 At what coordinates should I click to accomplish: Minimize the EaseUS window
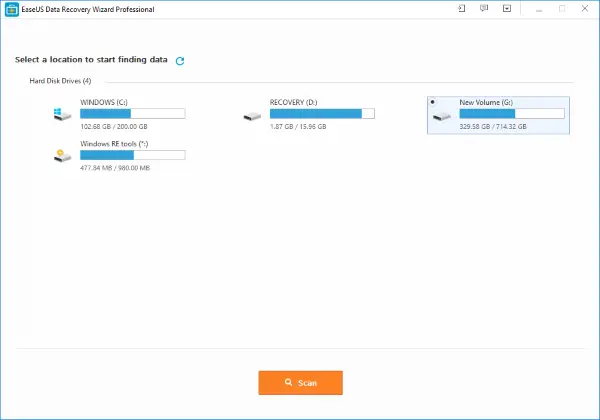tap(539, 9)
